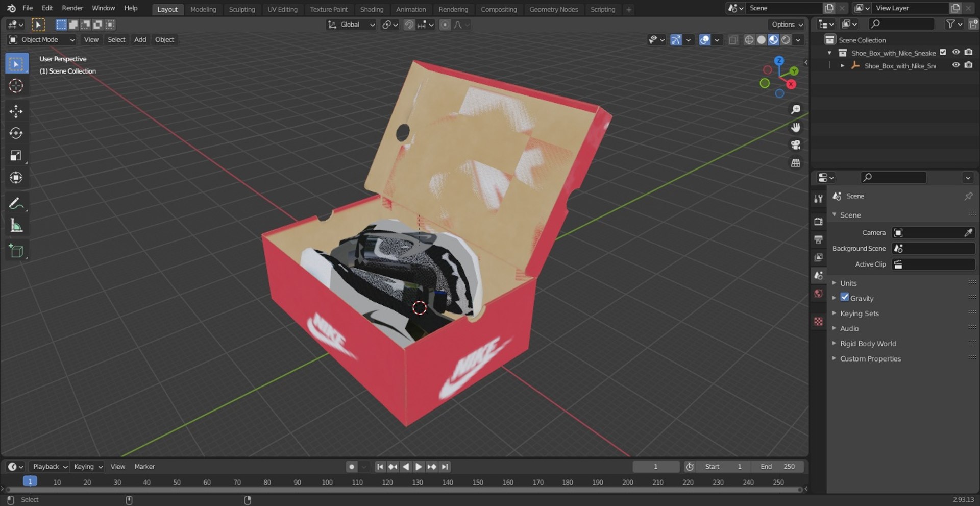Select the Annotate tool
The height and width of the screenshot is (506, 980).
(16, 204)
